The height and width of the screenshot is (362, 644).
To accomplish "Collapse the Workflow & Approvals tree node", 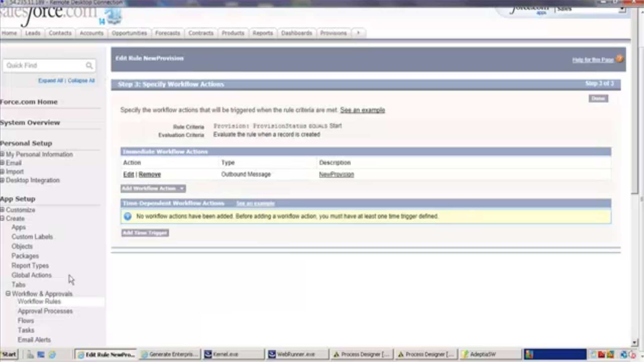I will [8, 294].
